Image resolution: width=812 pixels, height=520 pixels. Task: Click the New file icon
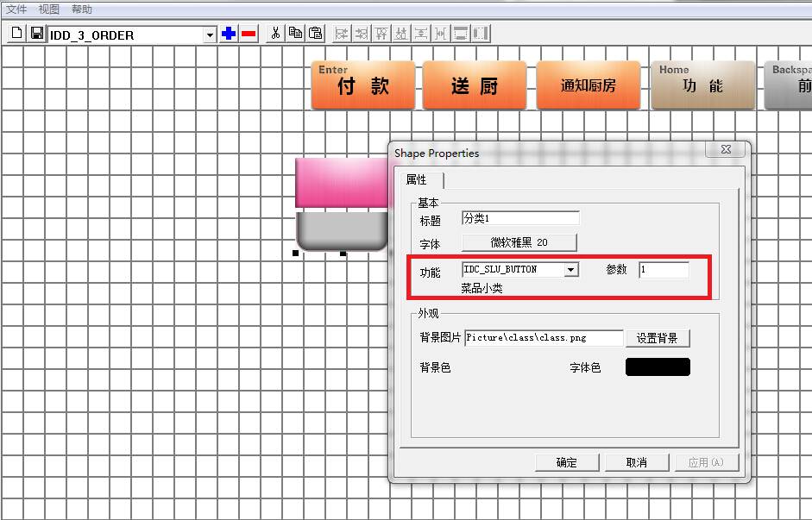16,34
